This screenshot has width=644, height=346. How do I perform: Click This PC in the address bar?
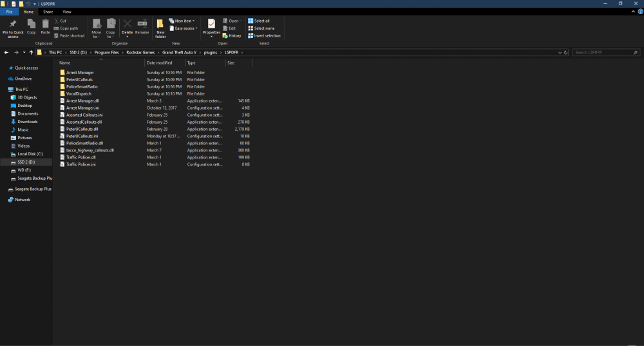[x=55, y=53]
